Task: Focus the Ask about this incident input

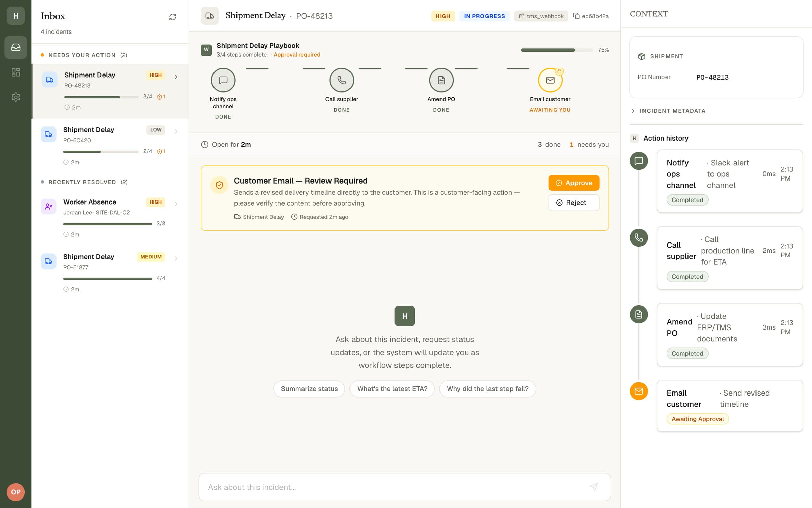Action: tap(405, 487)
